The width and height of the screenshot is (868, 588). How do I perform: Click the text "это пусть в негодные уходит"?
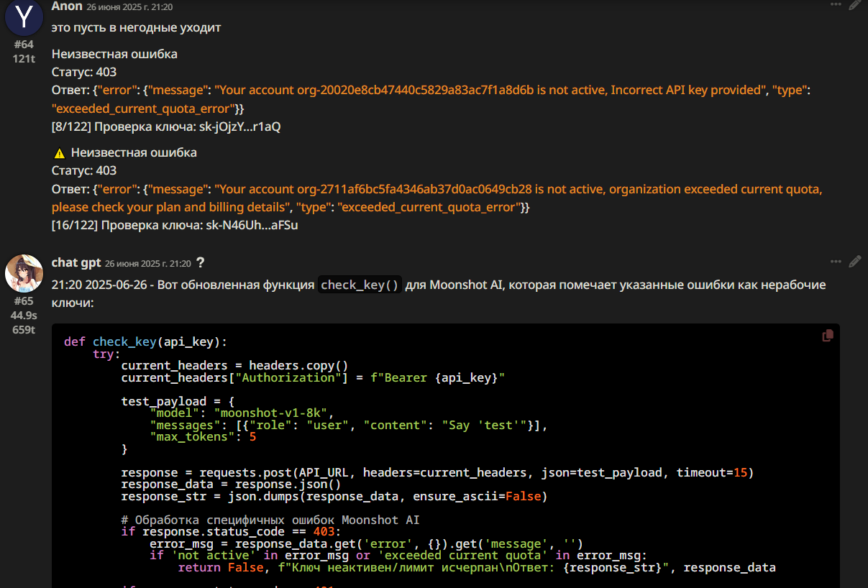[136, 28]
